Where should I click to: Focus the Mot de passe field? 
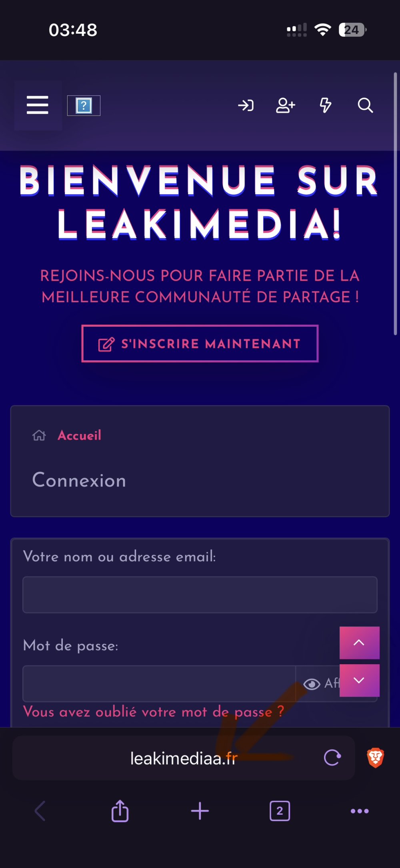(x=159, y=683)
